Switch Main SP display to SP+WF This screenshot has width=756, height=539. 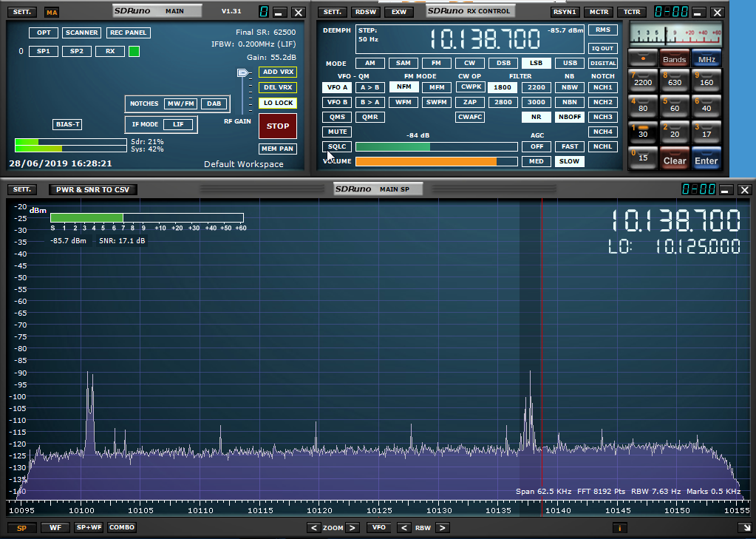point(89,527)
